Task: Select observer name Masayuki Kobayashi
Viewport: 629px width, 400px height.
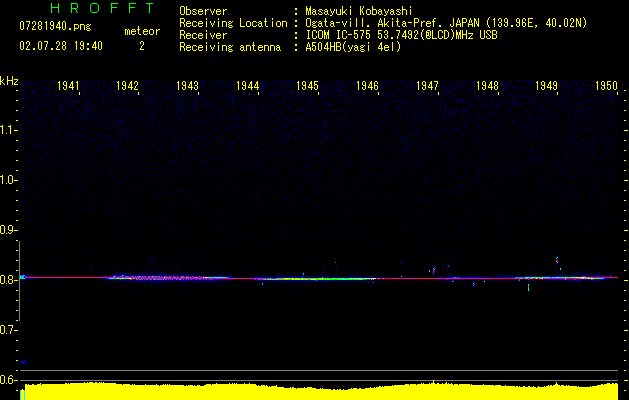Action: (359, 11)
